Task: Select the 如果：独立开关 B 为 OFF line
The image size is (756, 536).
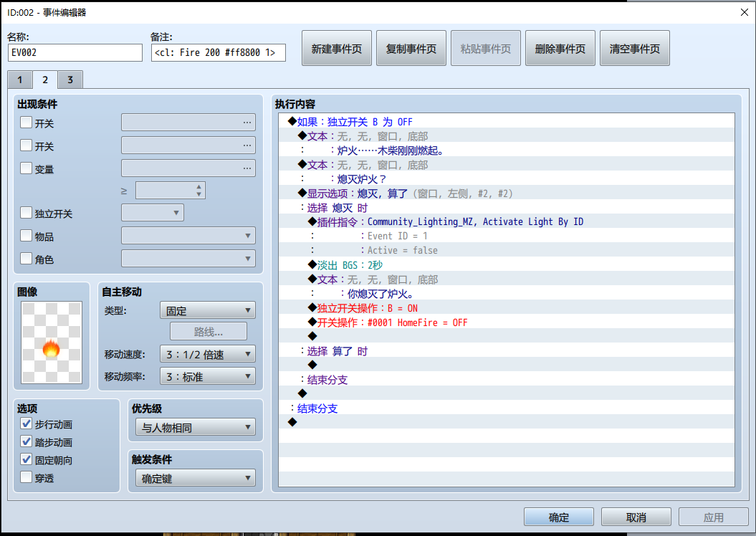Action: click(x=506, y=122)
